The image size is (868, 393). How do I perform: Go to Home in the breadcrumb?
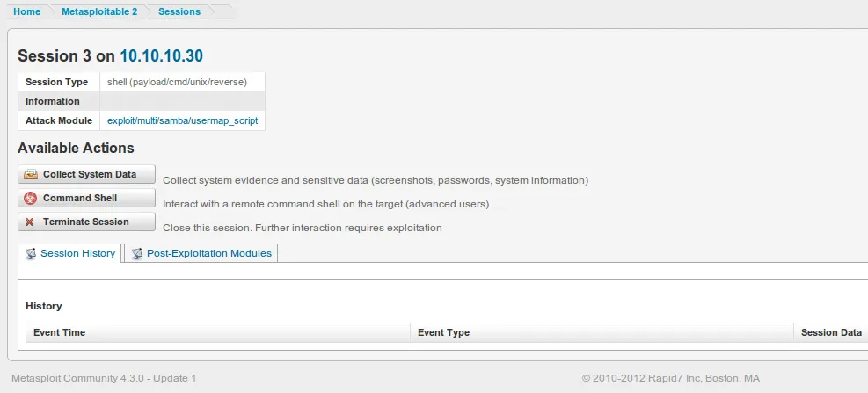coord(27,11)
